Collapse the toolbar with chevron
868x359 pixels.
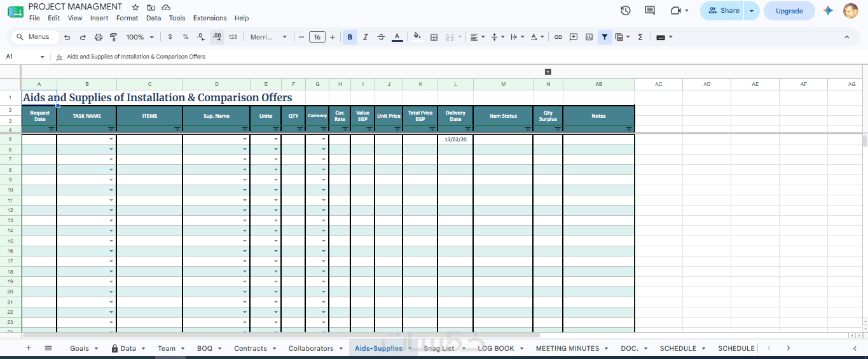(846, 37)
